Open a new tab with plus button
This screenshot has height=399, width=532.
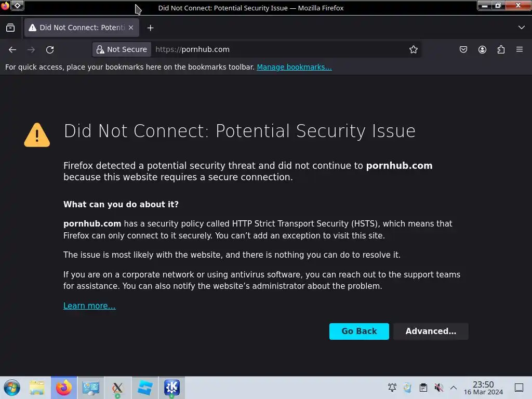(x=150, y=28)
